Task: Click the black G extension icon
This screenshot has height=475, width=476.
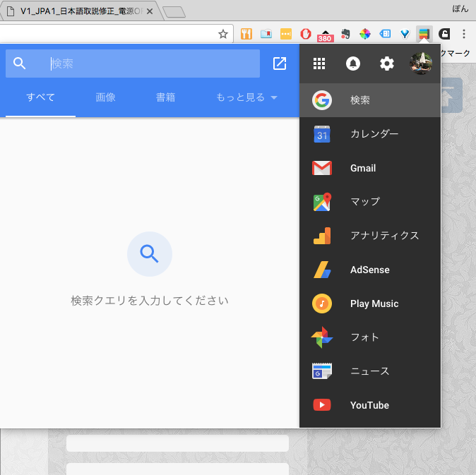Action: click(x=444, y=34)
